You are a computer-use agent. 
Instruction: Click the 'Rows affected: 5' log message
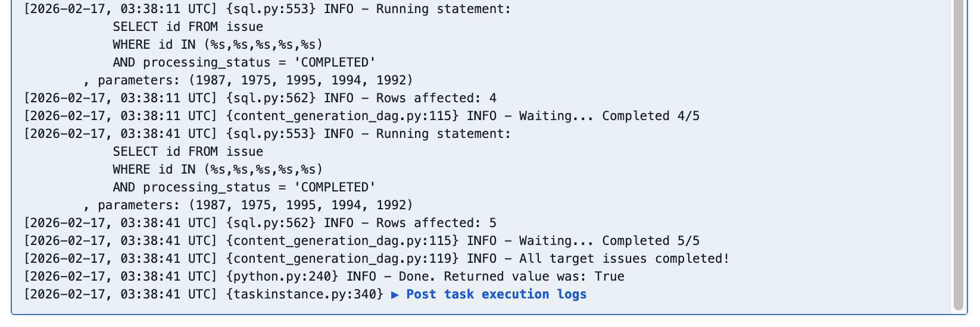[436, 224]
